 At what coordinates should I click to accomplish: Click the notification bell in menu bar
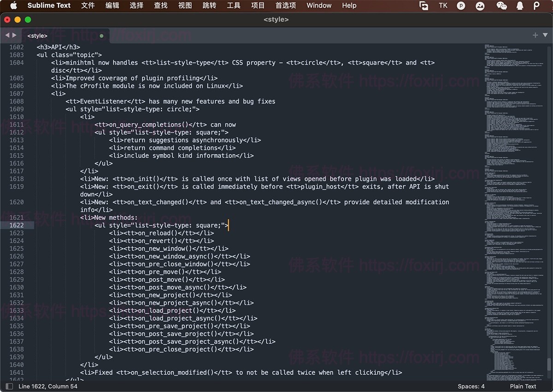pyautogui.click(x=520, y=6)
